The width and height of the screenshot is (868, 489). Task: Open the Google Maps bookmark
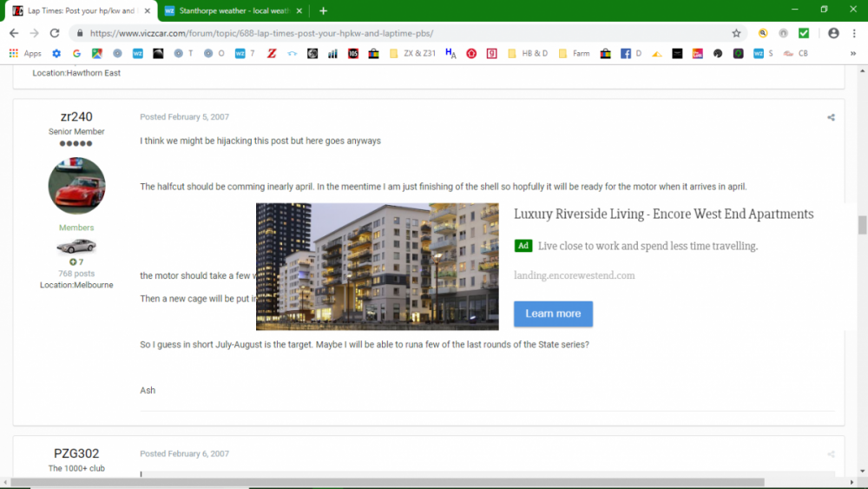click(97, 53)
